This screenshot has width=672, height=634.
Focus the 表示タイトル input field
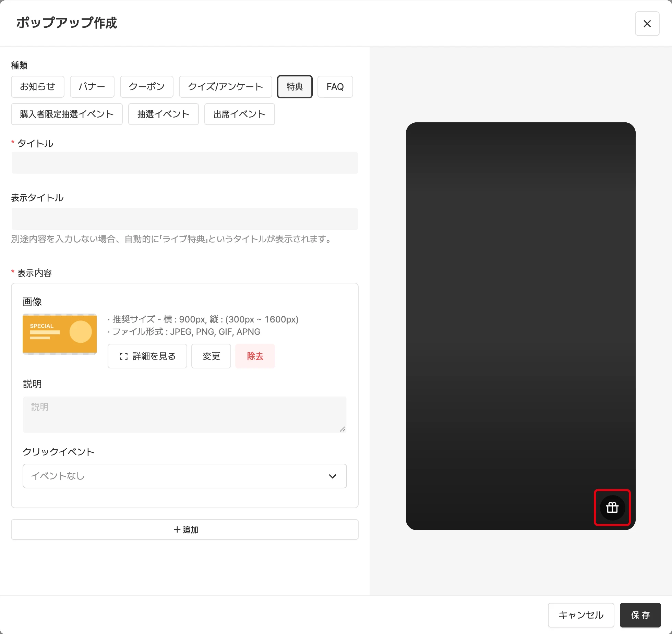[x=184, y=219]
